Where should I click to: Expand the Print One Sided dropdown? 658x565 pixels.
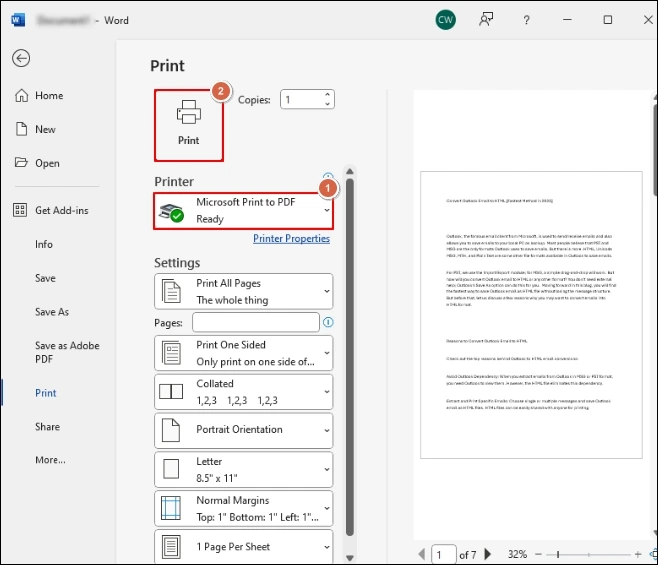(243, 353)
